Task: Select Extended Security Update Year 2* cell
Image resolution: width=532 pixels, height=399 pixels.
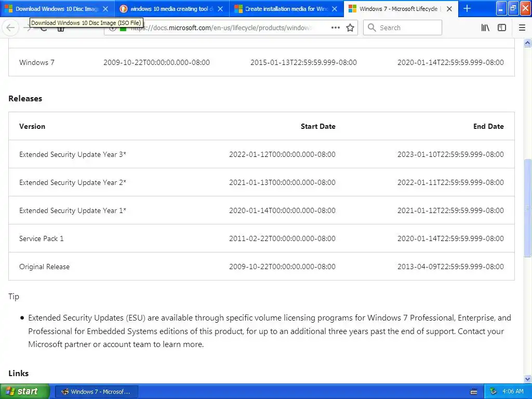Action: coord(73,182)
